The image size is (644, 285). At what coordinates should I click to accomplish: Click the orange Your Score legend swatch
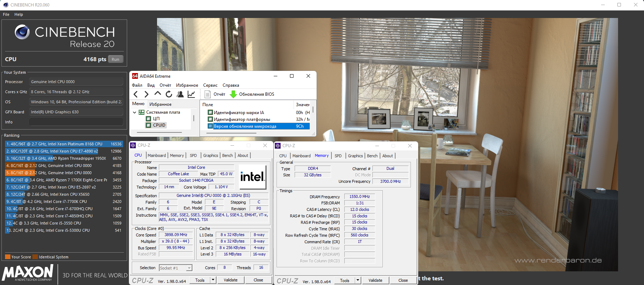pyautogui.click(x=8, y=257)
